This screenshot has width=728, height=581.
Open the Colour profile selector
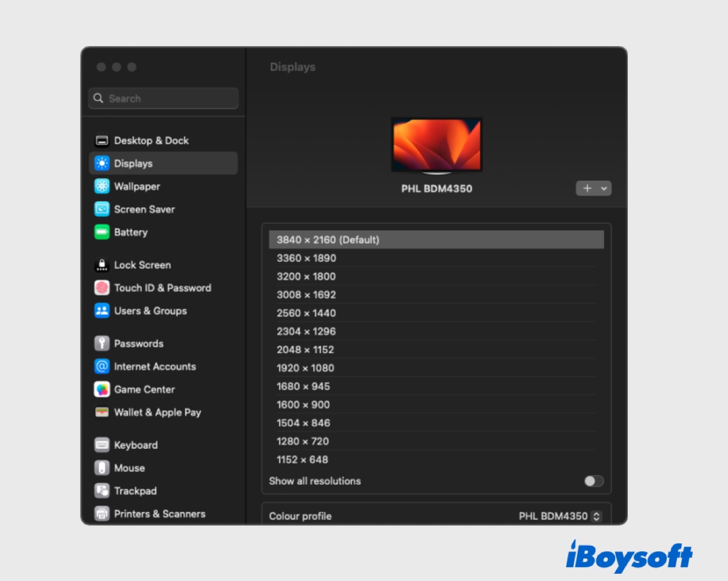point(559,516)
